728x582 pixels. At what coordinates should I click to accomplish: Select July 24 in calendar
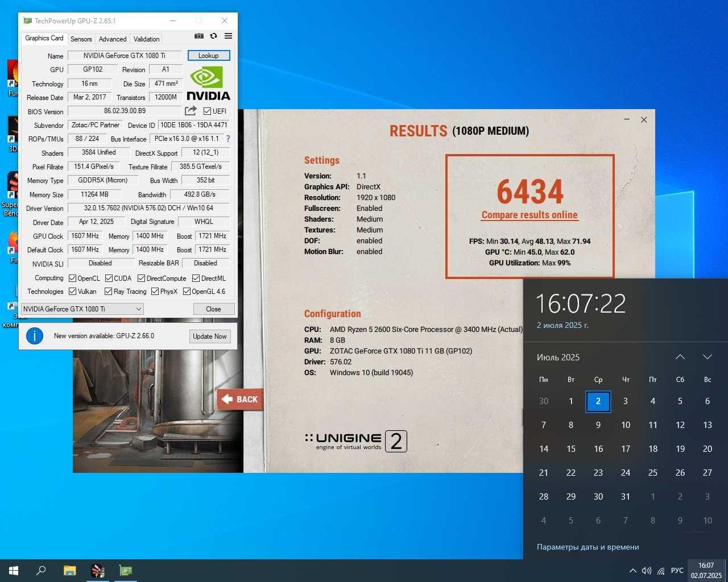tap(626, 473)
